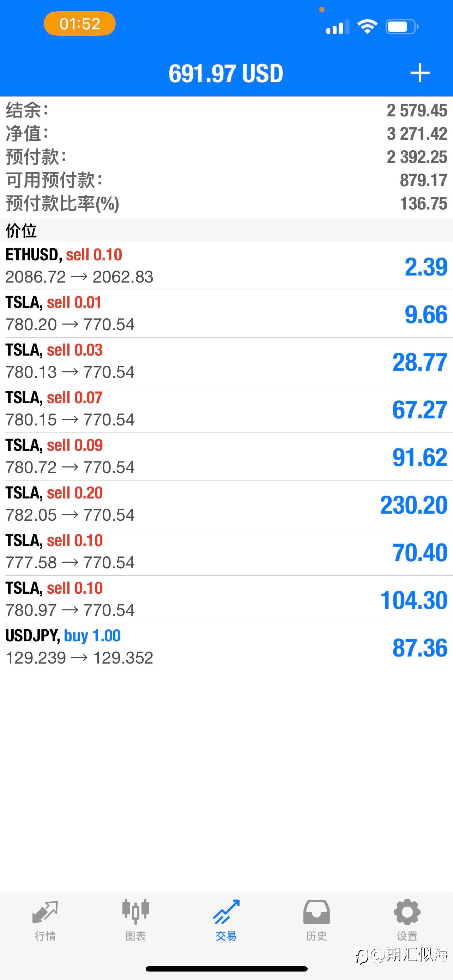Open the 历史 history tab icon
Image resolution: width=453 pixels, height=980 pixels.
(316, 912)
